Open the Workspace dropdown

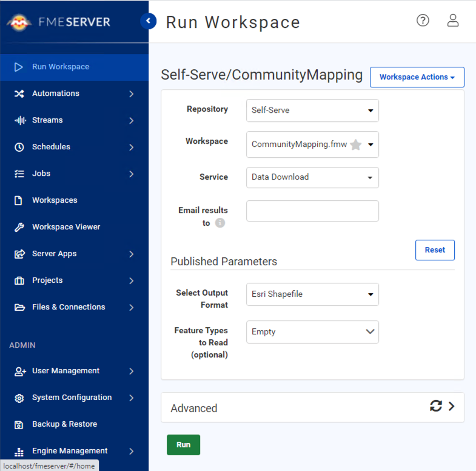click(312, 144)
